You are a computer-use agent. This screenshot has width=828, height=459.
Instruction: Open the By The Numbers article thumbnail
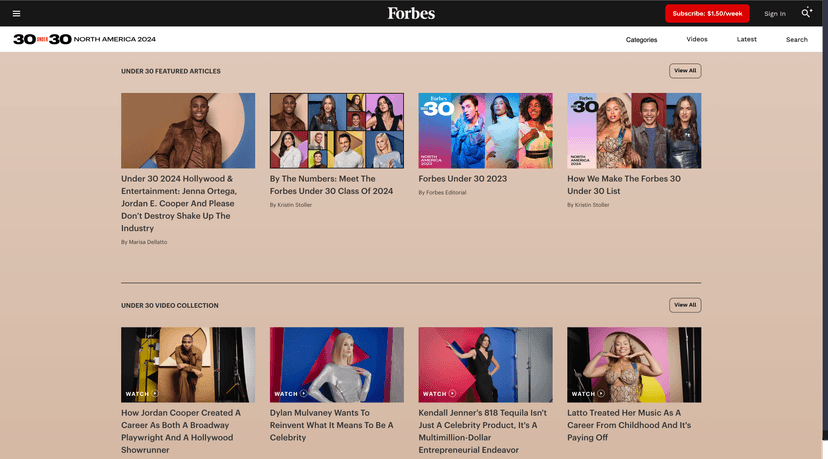[x=337, y=130]
